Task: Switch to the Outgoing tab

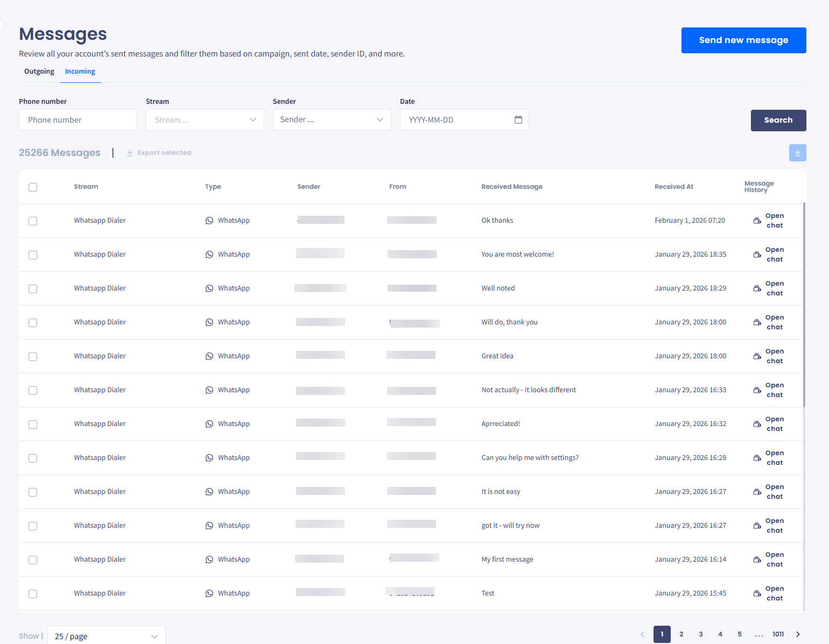Action: coord(39,72)
